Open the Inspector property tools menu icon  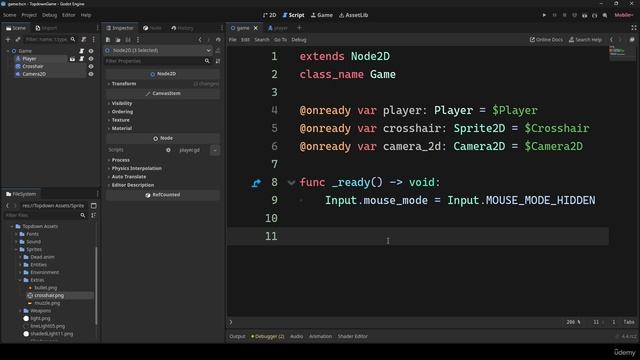pyautogui.click(x=218, y=61)
